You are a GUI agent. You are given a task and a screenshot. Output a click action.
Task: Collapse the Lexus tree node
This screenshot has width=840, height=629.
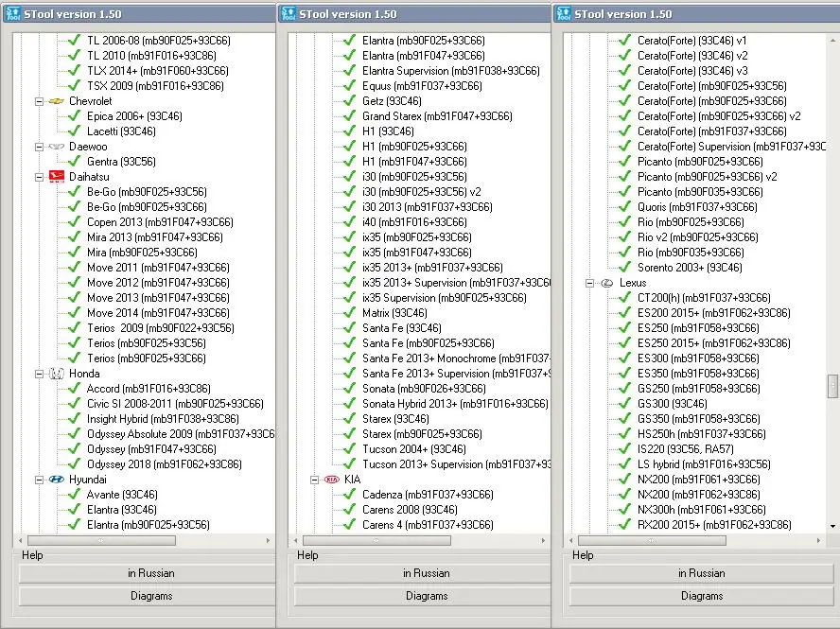pos(590,283)
